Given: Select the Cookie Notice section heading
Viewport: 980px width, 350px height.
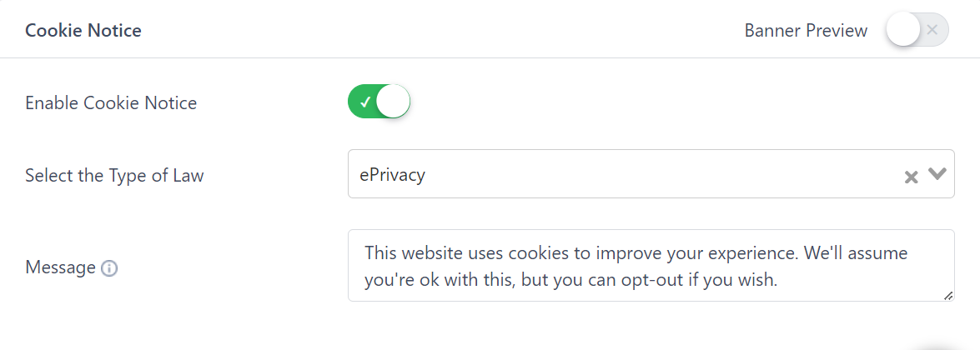Looking at the screenshot, I should pyautogui.click(x=83, y=30).
